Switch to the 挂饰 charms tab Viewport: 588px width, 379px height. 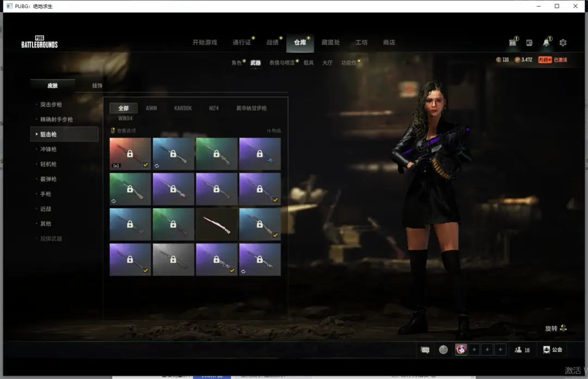point(97,85)
